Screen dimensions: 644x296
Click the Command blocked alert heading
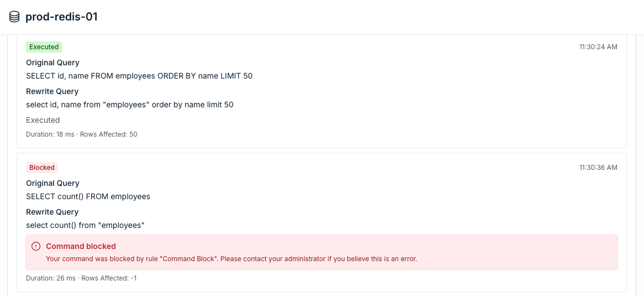[81, 246]
